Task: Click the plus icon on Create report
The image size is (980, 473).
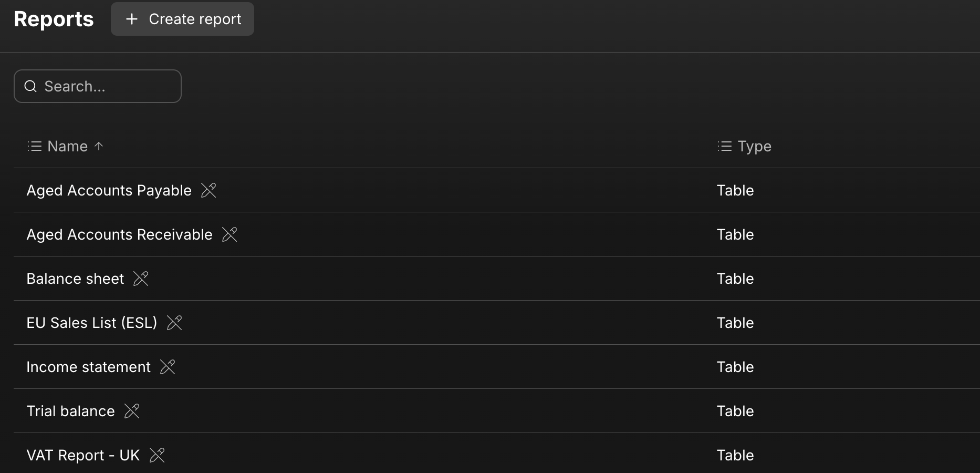Action: [x=132, y=19]
